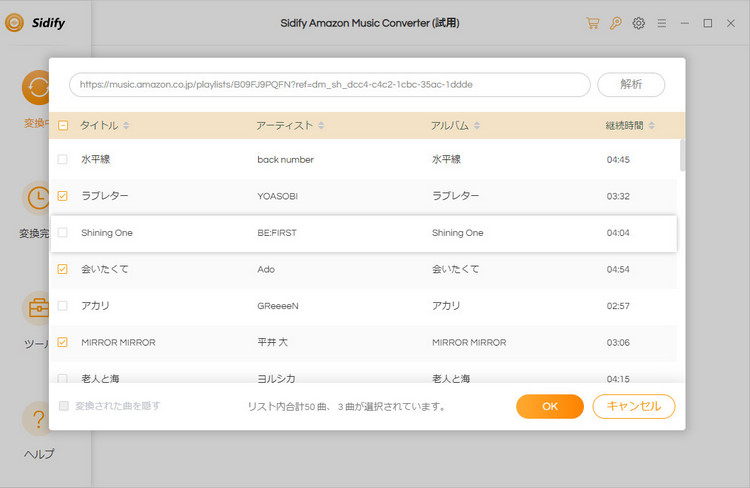
Task: Click artist name 平井 大
Action: click(x=273, y=342)
